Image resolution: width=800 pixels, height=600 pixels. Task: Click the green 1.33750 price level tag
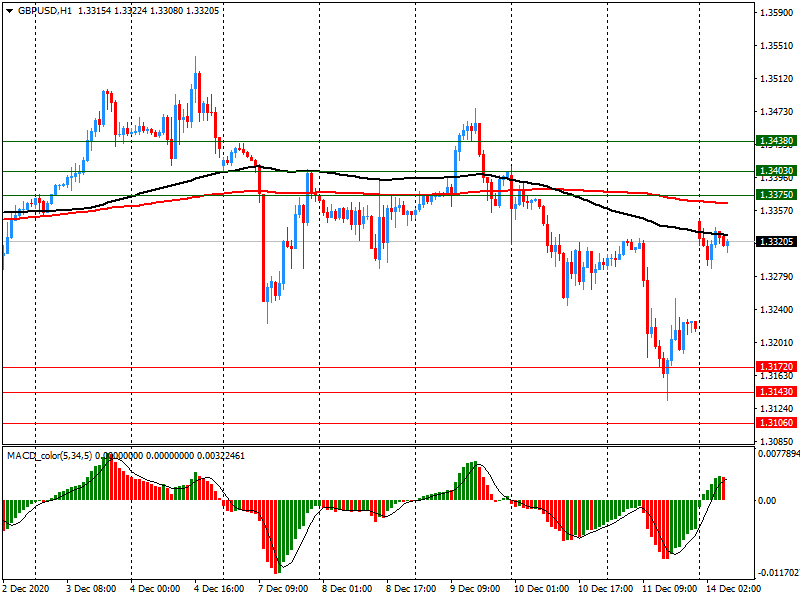tap(776, 195)
